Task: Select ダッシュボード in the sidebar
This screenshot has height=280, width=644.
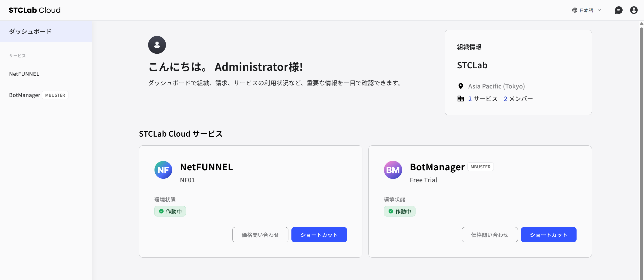Action: click(30, 31)
